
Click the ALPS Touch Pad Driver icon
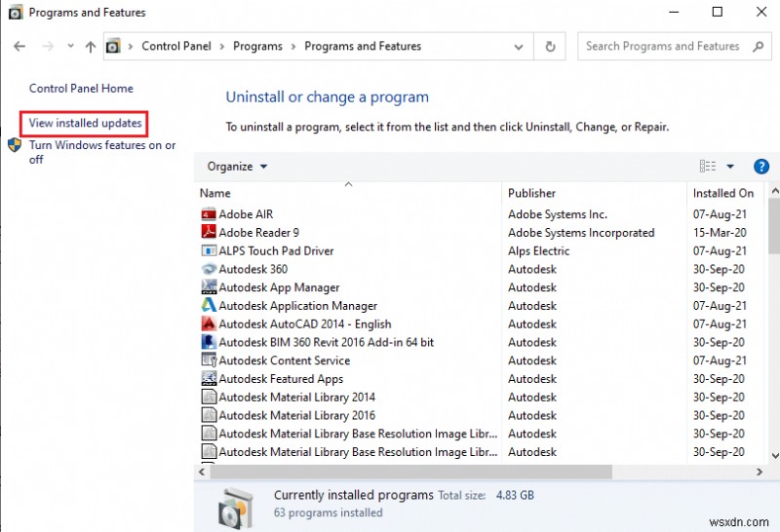(209, 250)
